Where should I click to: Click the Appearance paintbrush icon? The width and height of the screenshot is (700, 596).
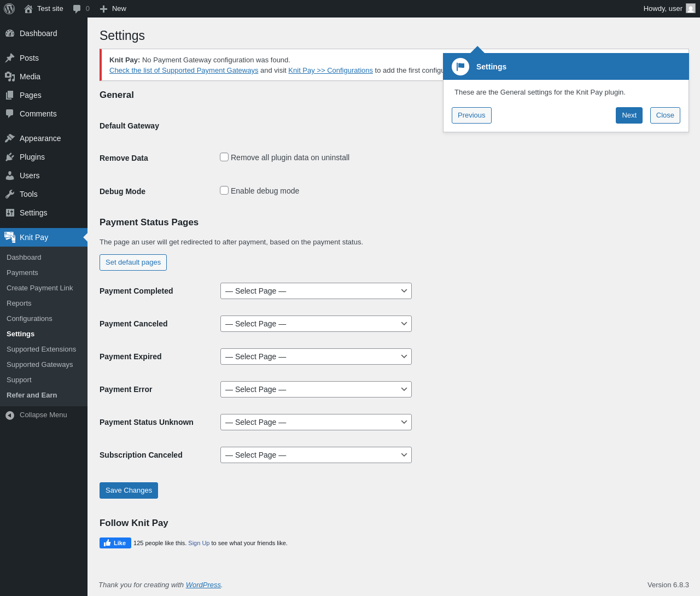pyautogui.click(x=10, y=138)
